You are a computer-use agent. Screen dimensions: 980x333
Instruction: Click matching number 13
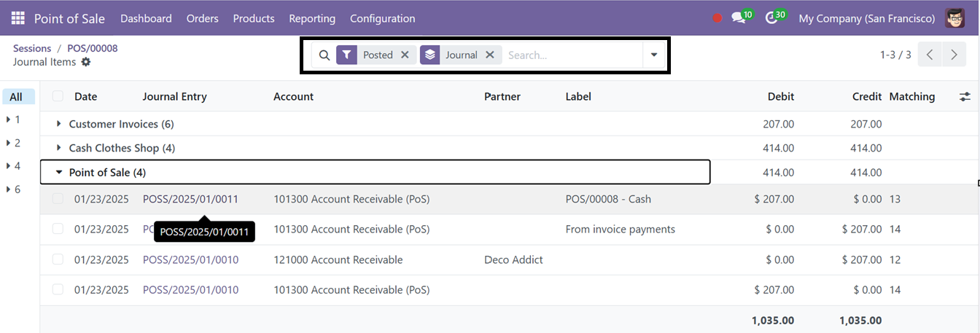(895, 199)
